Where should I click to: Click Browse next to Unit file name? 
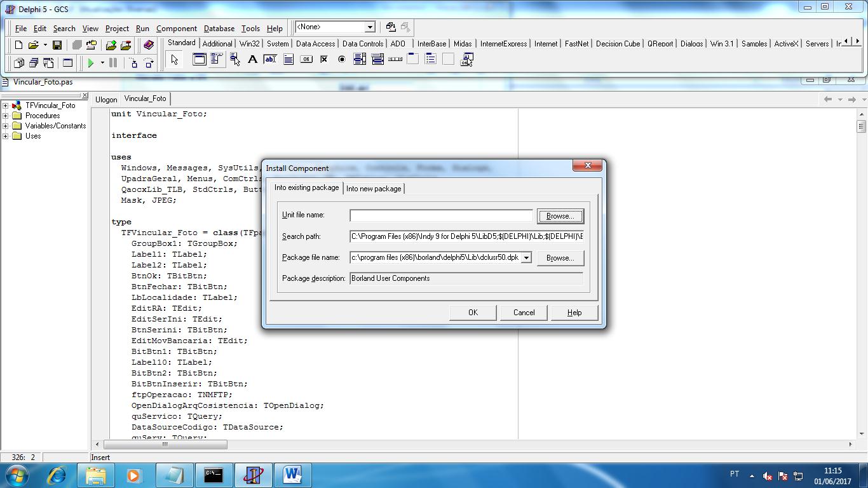coord(560,216)
